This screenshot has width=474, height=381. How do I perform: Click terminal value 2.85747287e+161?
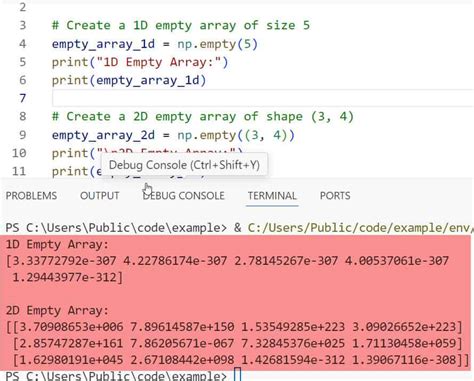[x=71, y=343]
